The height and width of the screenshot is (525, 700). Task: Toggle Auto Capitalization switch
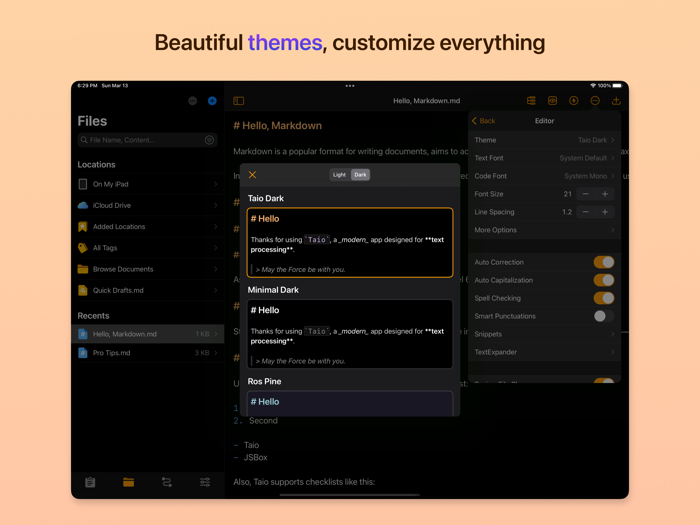604,280
